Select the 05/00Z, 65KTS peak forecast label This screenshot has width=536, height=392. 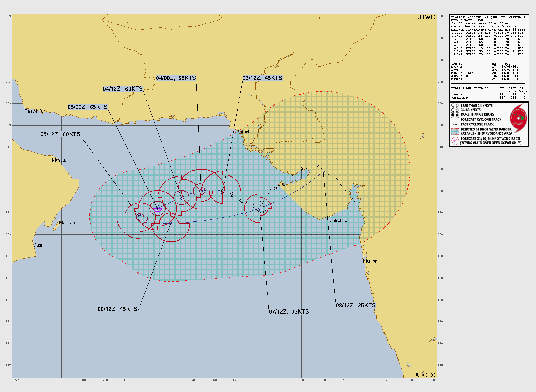[x=87, y=107]
